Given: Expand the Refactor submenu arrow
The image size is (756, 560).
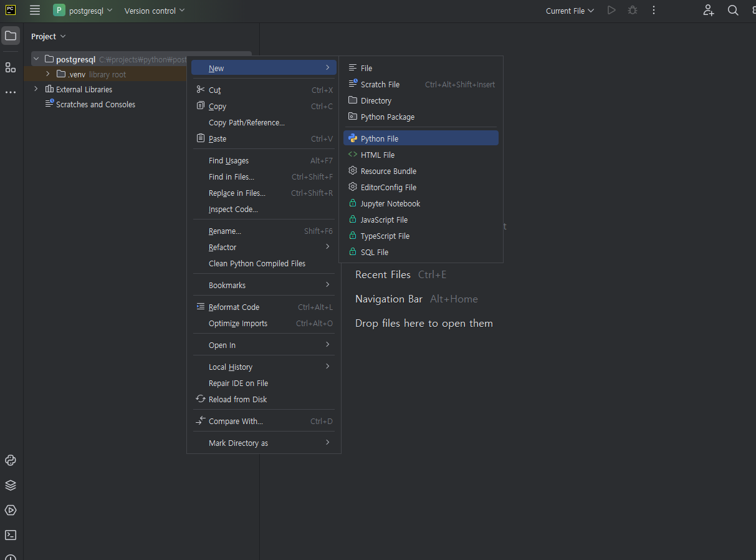Looking at the screenshot, I should (x=328, y=247).
